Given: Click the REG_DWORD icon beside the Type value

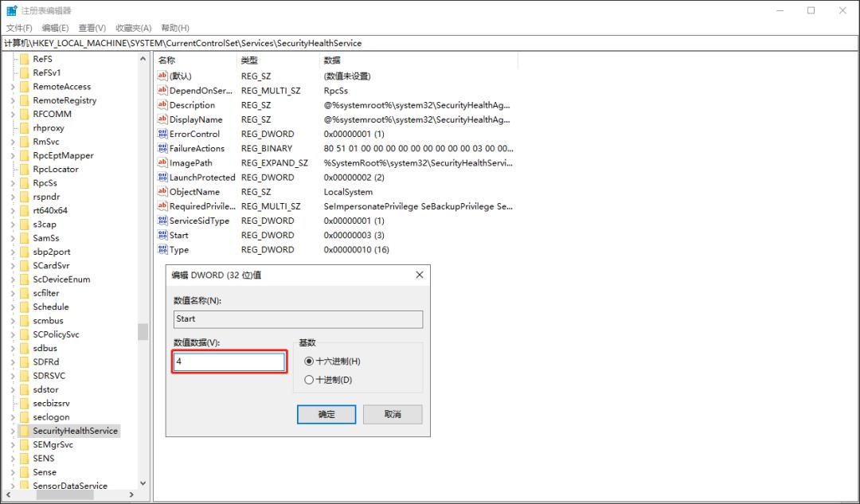Looking at the screenshot, I should (162, 249).
